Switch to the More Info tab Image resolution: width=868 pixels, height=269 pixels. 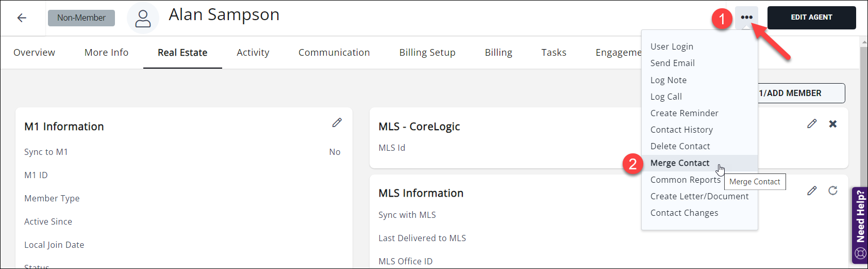click(x=106, y=53)
